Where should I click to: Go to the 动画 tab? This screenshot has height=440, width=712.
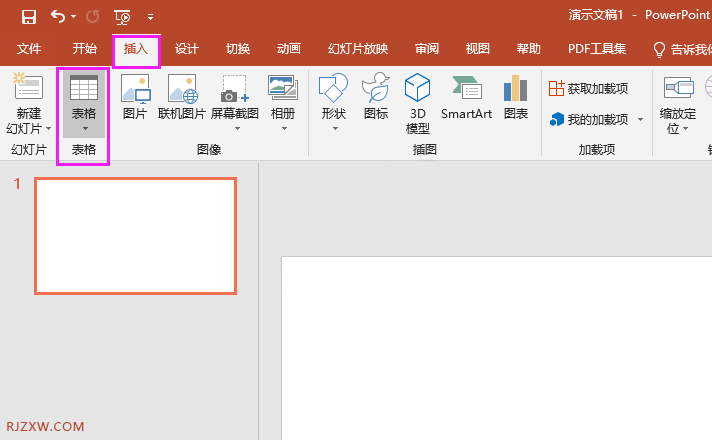pos(289,49)
